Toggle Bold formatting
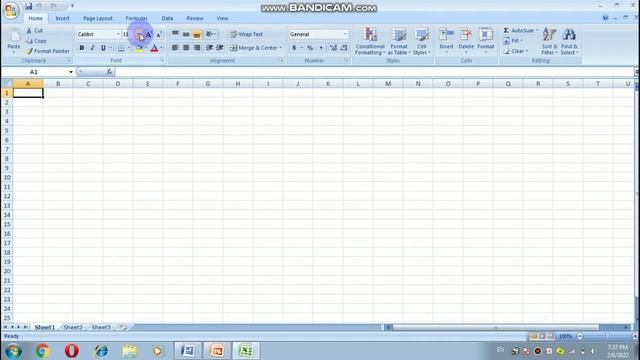 (82, 48)
